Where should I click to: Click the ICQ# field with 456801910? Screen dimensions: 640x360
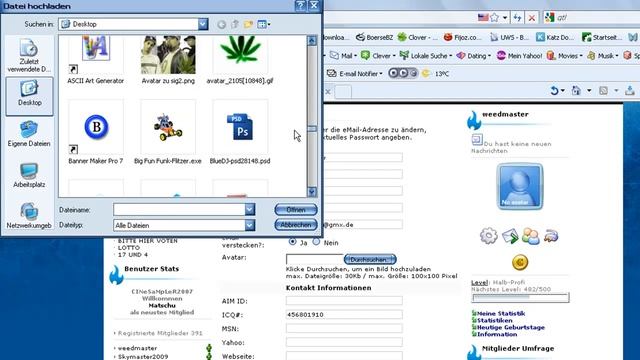(344, 315)
